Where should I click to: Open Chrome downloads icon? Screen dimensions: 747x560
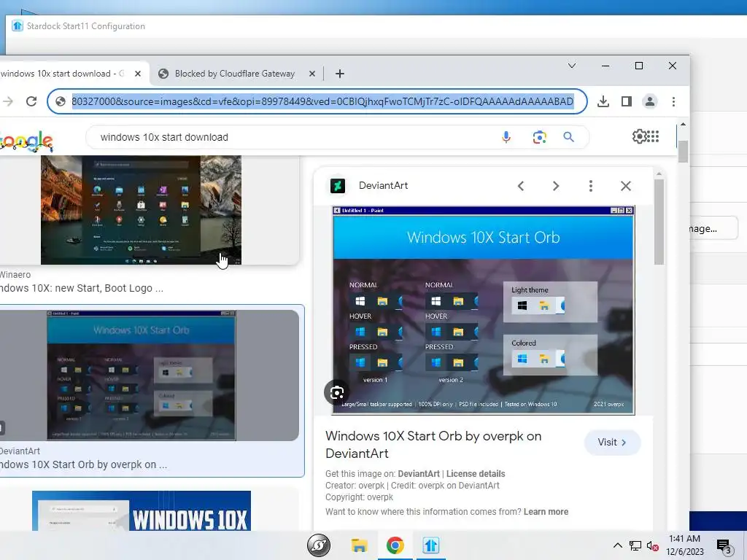coord(603,101)
